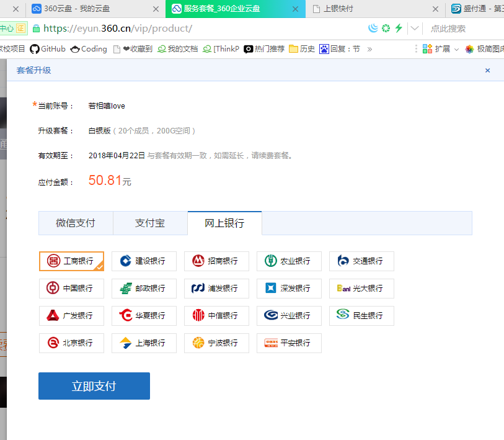Close the 360云盘 browser tab
Image resolution: width=504 pixels, height=440 pixels.
pyautogui.click(x=156, y=9)
